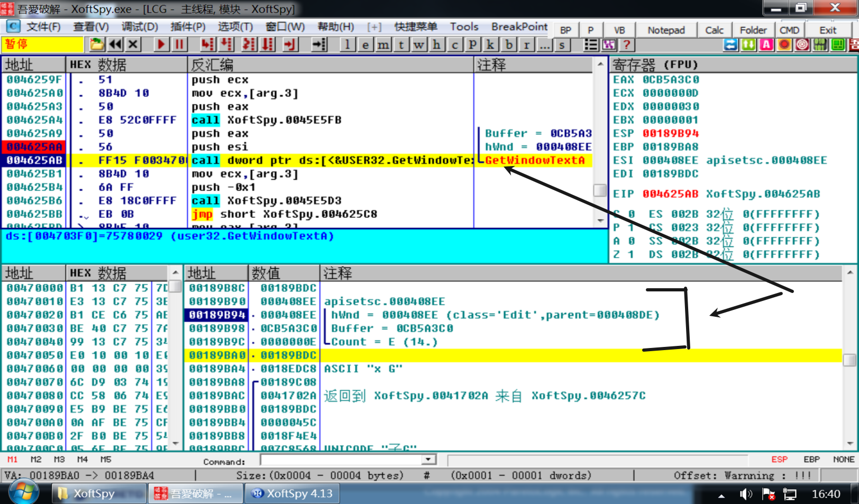Open the 调试(D) debug menu
The image size is (859, 504).
point(140,27)
